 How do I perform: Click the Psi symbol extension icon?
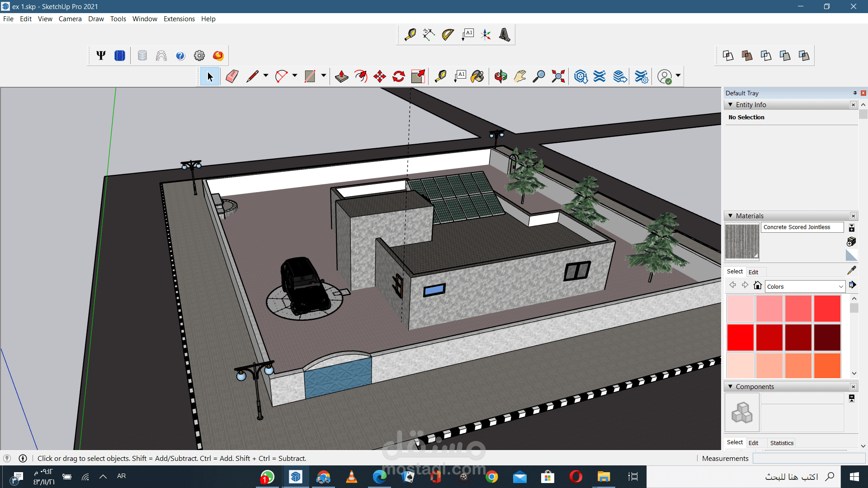(101, 56)
